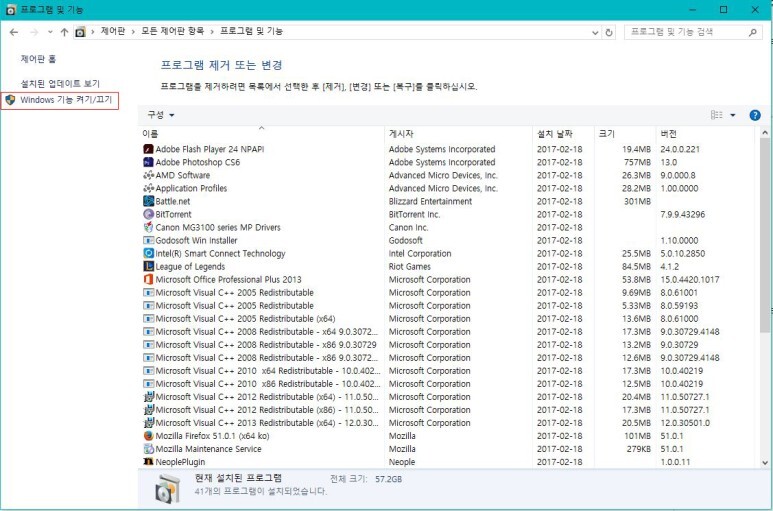Click the Visual C++ 2012 Redistributable (x64) icon
773x511 pixels.
(148, 397)
